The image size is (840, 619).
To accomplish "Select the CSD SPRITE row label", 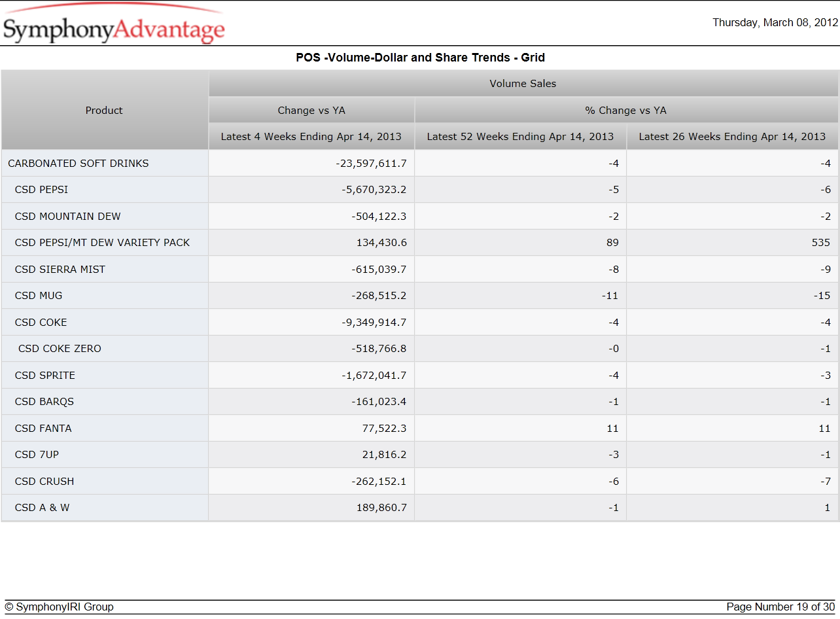I will [x=44, y=376].
